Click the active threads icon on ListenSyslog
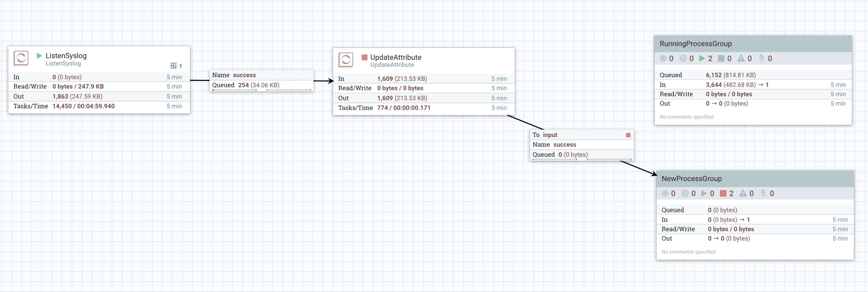The width and height of the screenshot is (868, 292). click(173, 65)
